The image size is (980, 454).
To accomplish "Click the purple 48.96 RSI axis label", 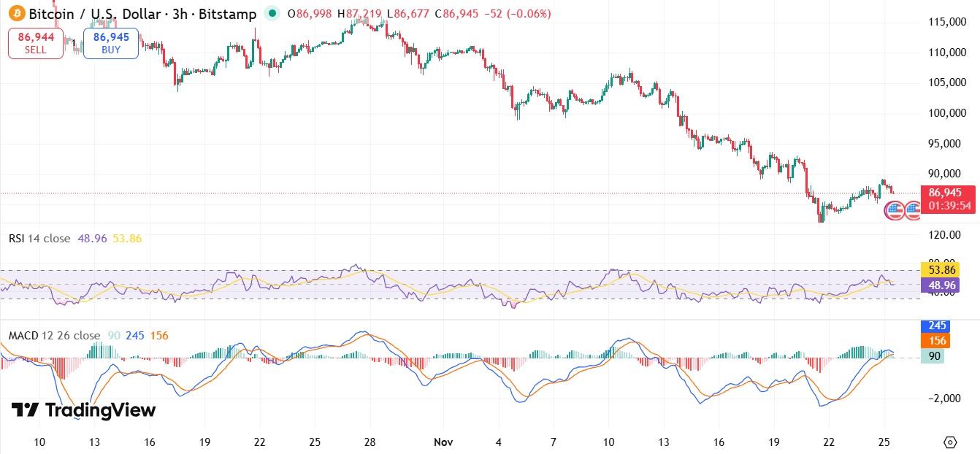I will click(938, 285).
